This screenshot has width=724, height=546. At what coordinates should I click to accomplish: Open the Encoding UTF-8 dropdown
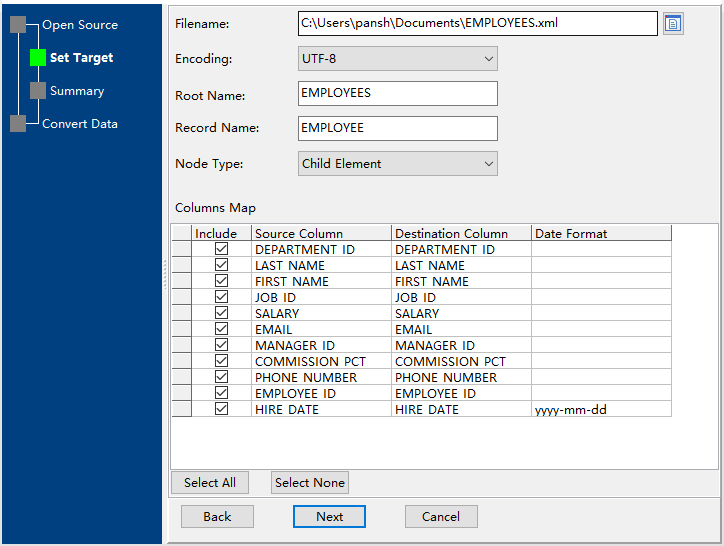click(x=397, y=59)
